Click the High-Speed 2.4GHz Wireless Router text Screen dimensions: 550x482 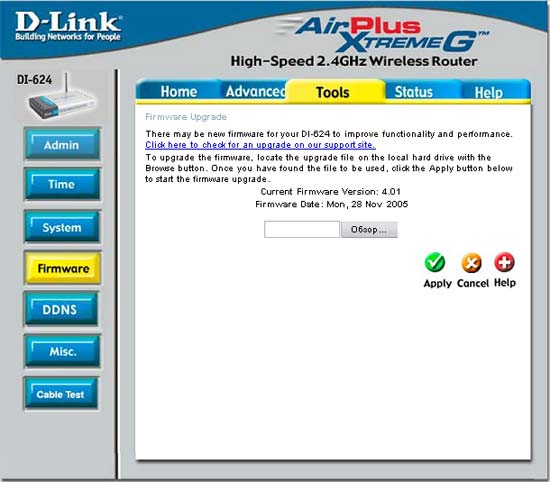click(354, 61)
